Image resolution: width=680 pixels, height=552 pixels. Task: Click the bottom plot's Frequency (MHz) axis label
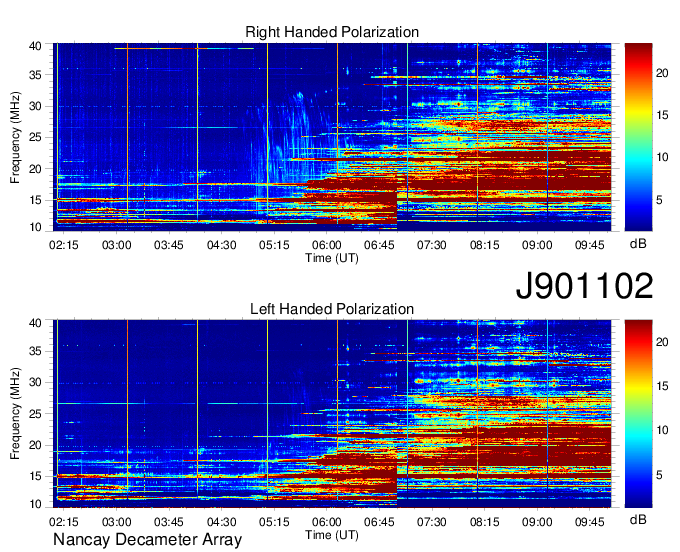click(x=15, y=414)
